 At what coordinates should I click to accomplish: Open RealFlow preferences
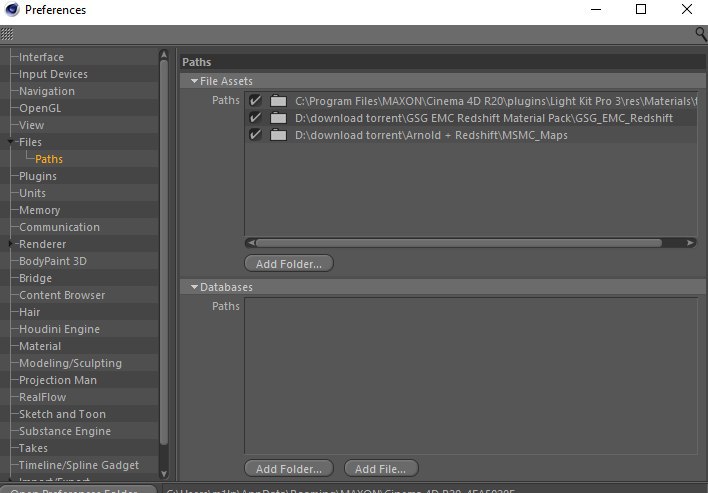[42, 397]
